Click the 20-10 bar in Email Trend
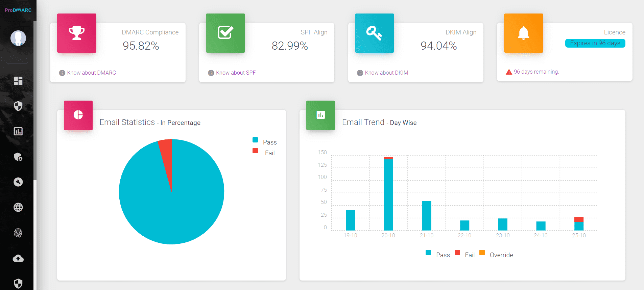The image size is (644, 290). point(388,194)
